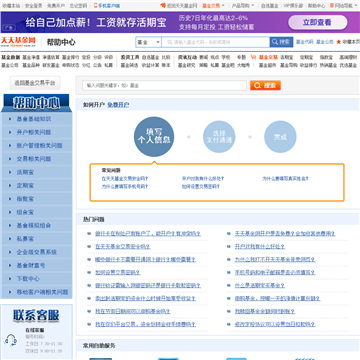
Task: Click the 填写个人信息 step circle
Action: coord(154,137)
